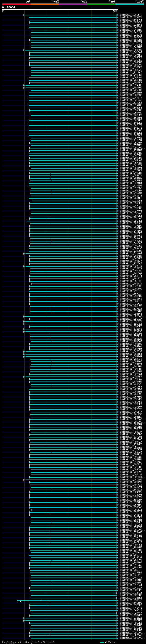Open hit UniRef100_C8CBJ0
The height and width of the screenshot is (644, 146).
[131, 15]
